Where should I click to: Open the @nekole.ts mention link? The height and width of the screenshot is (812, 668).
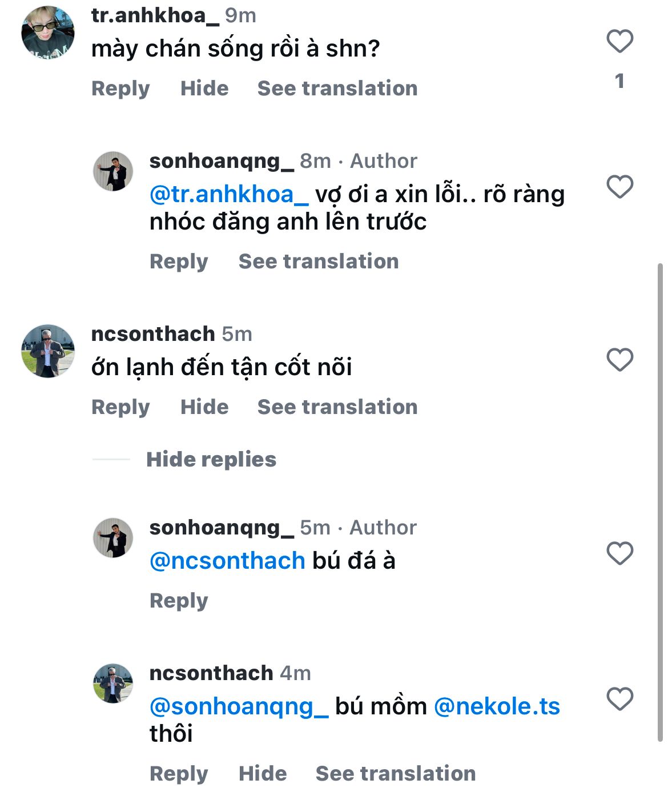(x=497, y=706)
